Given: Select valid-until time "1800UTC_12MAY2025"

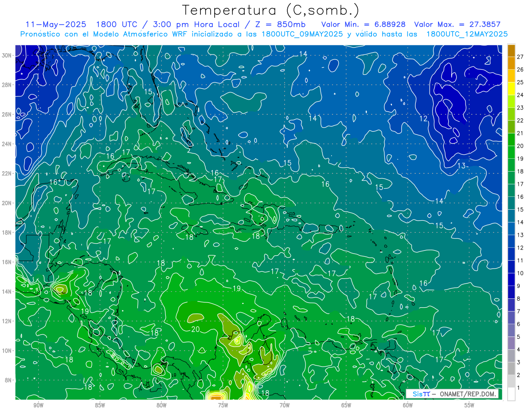Looking at the screenshot, I should (467, 34).
